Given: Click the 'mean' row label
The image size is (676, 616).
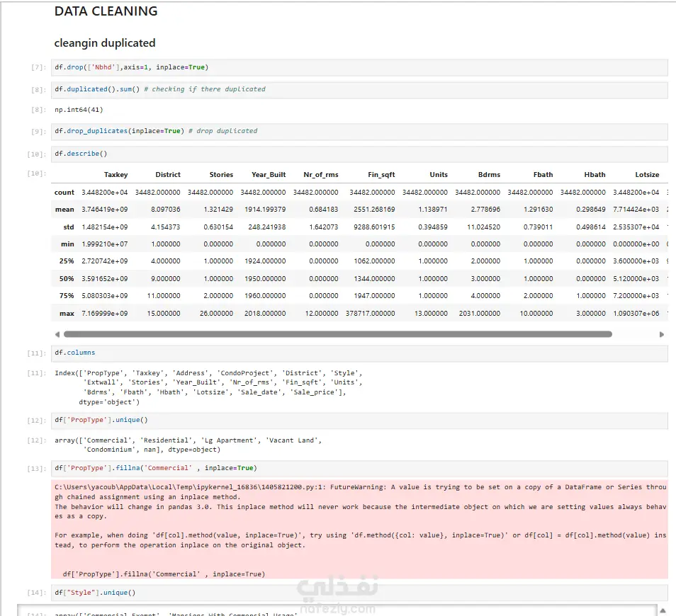Looking at the screenshot, I should tap(64, 210).
